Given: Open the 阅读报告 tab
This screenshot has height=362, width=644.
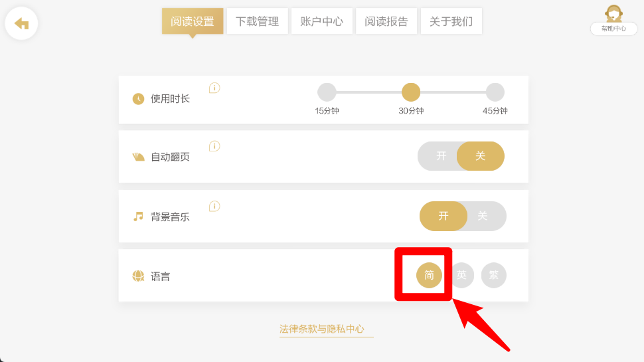Looking at the screenshot, I should [x=386, y=21].
